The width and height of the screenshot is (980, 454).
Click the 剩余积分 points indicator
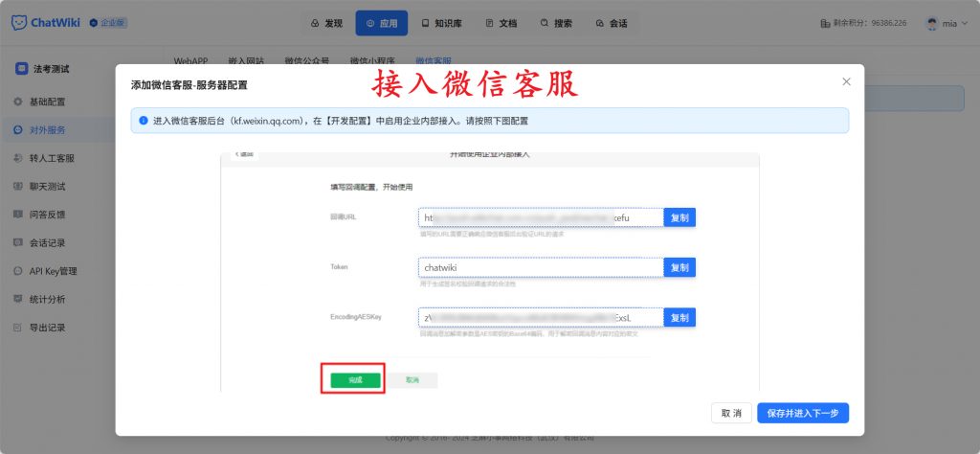[863, 23]
